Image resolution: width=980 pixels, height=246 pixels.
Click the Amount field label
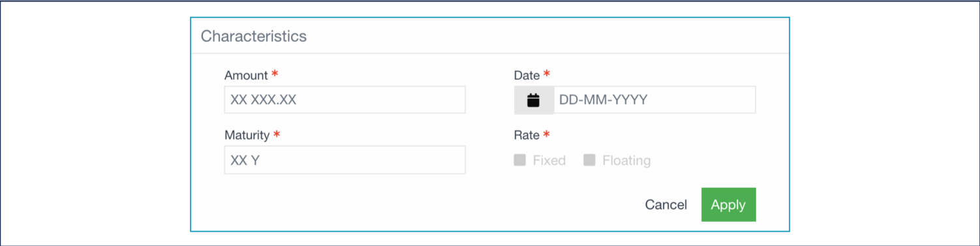[x=246, y=75]
